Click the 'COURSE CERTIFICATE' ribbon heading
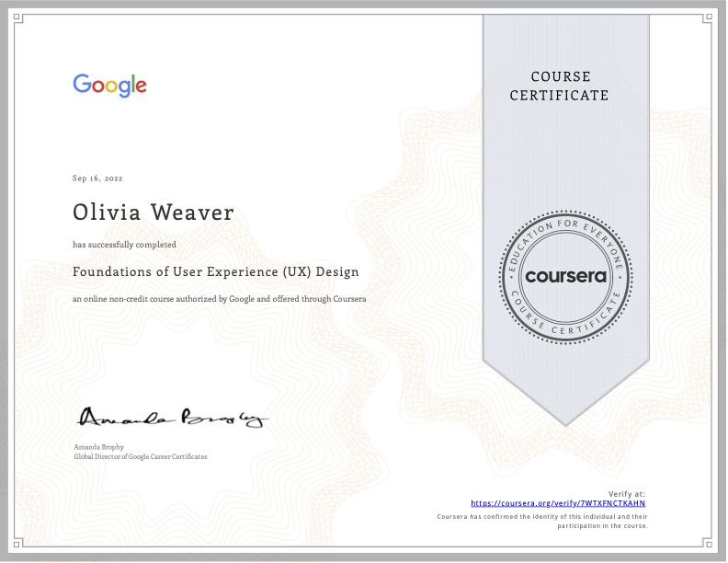This screenshot has height=563, width=728. [566, 86]
